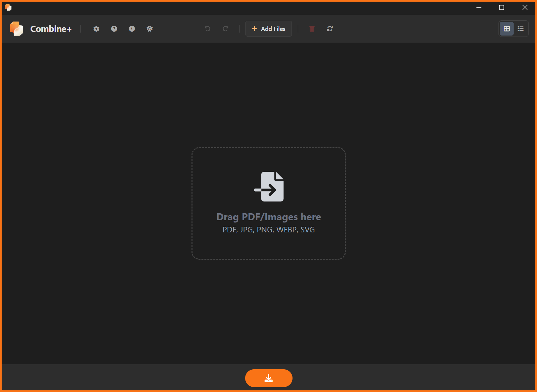Refresh the file list
This screenshot has height=392, width=537.
[x=330, y=29]
